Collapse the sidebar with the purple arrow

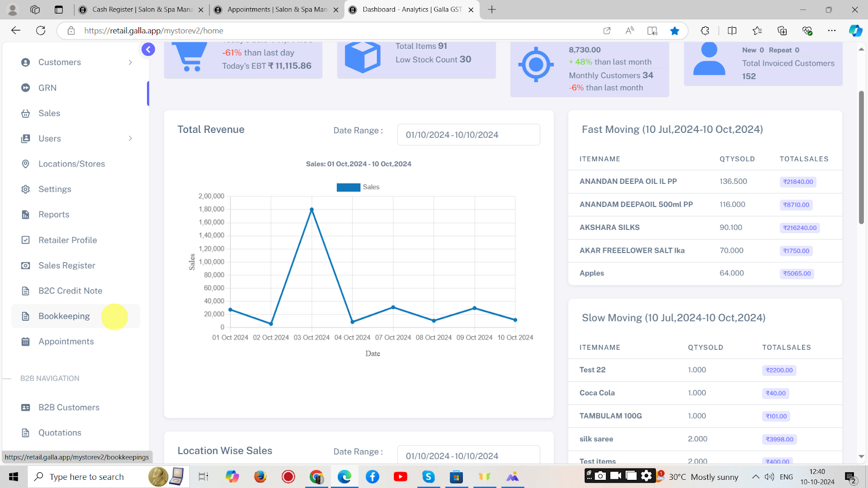[148, 49]
